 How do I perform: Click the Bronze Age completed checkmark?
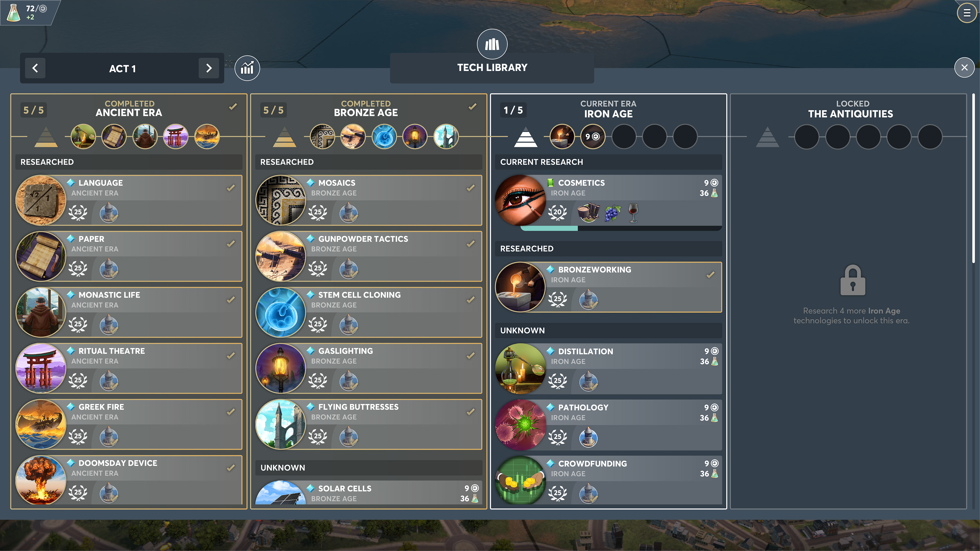[472, 106]
